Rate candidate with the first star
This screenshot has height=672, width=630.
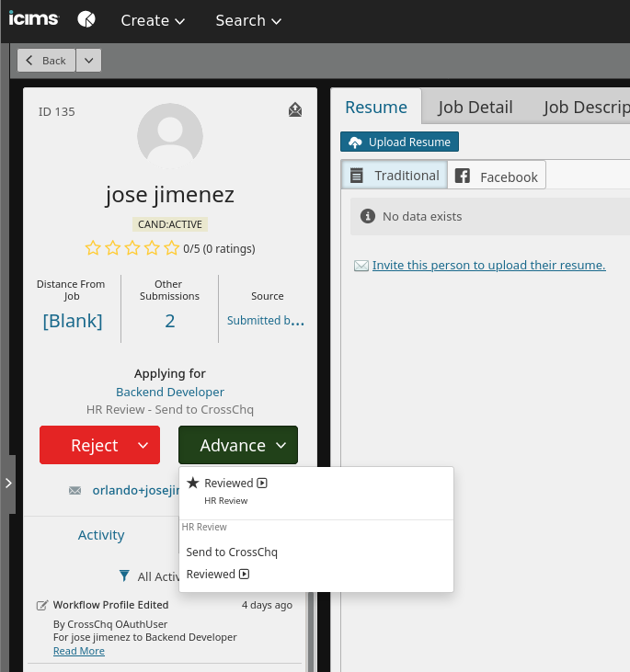[x=92, y=248]
